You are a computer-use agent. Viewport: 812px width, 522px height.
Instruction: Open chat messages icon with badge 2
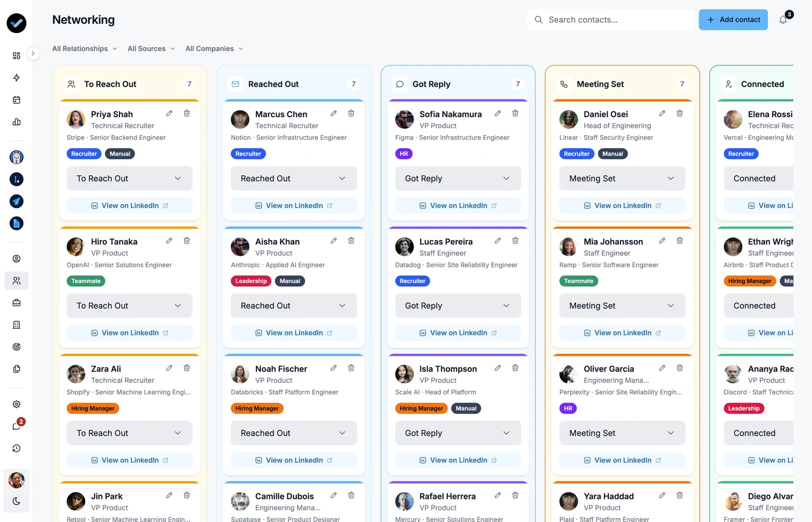click(16, 426)
